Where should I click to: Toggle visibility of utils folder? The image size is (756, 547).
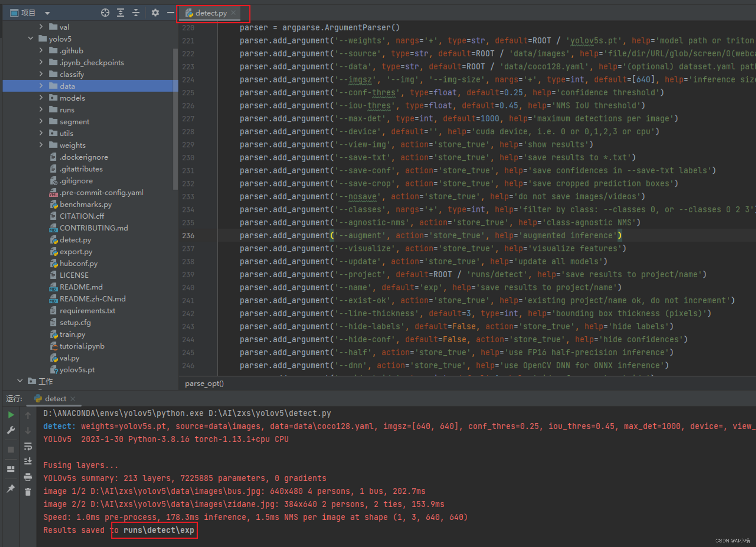pyautogui.click(x=40, y=134)
